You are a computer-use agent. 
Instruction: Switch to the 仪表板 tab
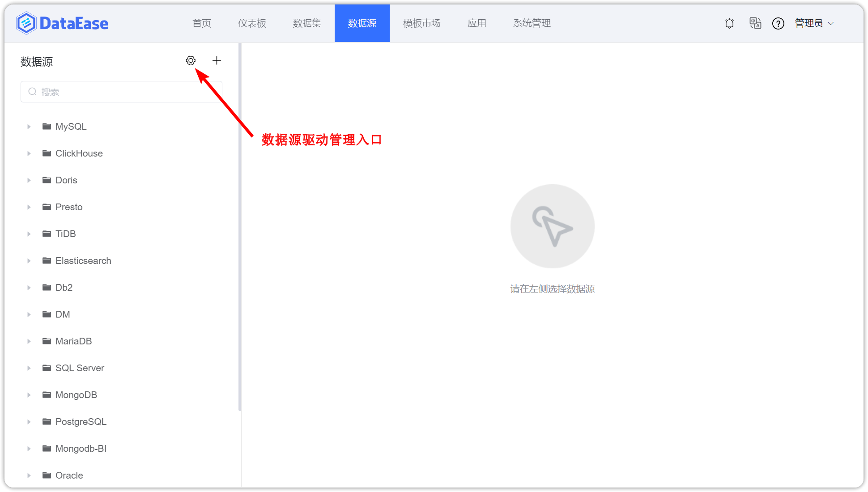[x=252, y=23]
